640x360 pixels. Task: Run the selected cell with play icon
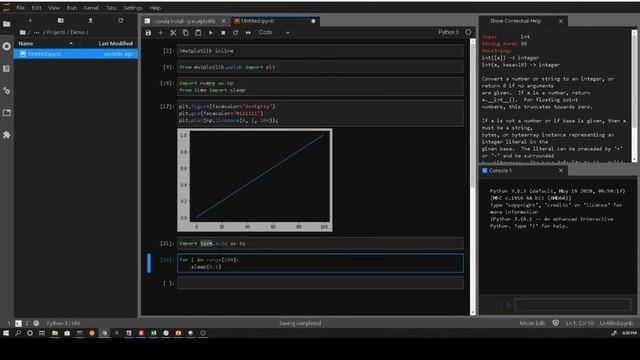point(211,33)
